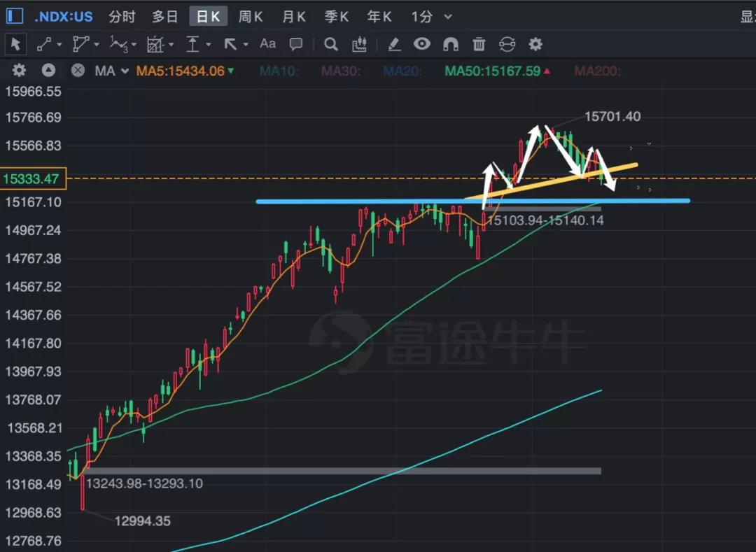
Task: Select the Aa text annotation tool
Action: pyautogui.click(x=267, y=44)
